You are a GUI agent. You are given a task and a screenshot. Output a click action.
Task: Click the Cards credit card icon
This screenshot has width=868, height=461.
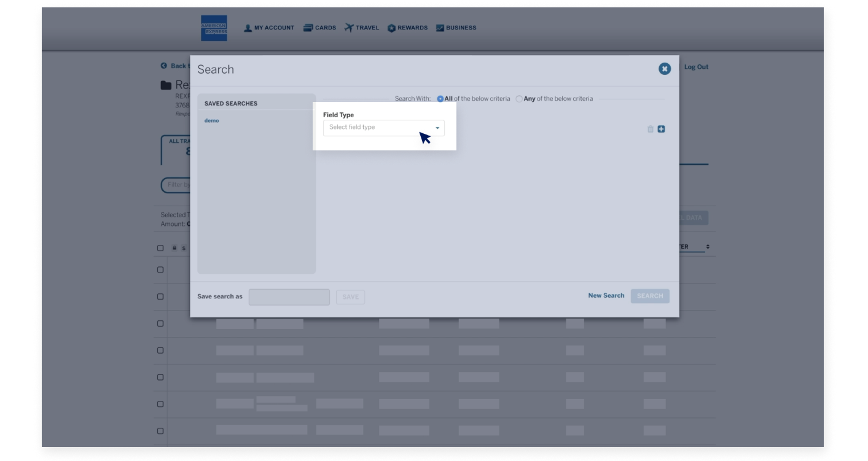[308, 27]
